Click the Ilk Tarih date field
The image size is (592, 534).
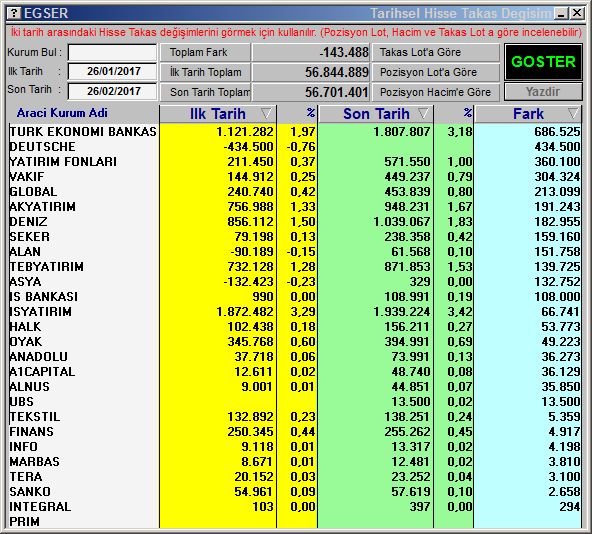[x=113, y=71]
